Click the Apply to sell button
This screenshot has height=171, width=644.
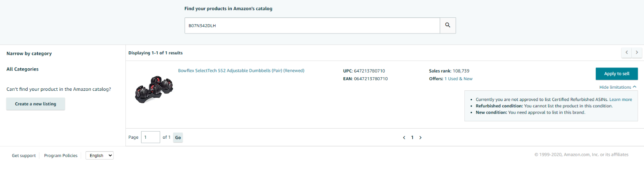(x=616, y=73)
